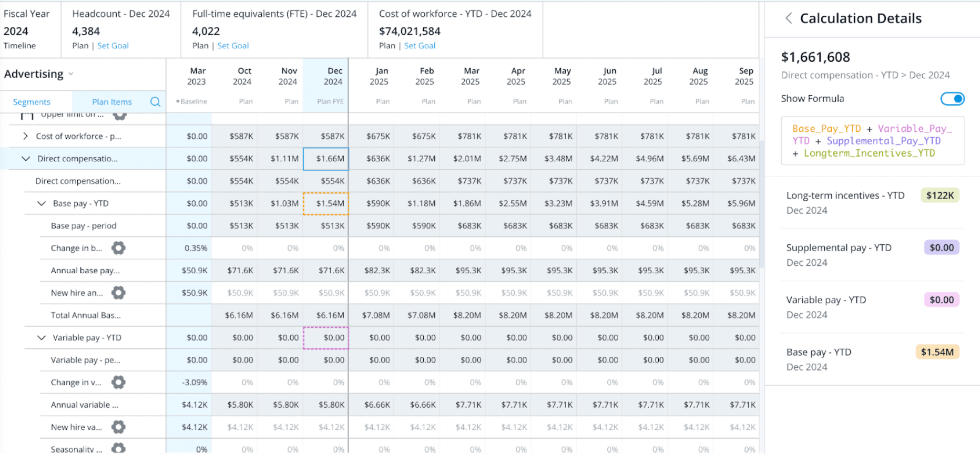Click Total Annual Base Oct 2024 cell $6.16M
980x454 pixels.
(234, 315)
